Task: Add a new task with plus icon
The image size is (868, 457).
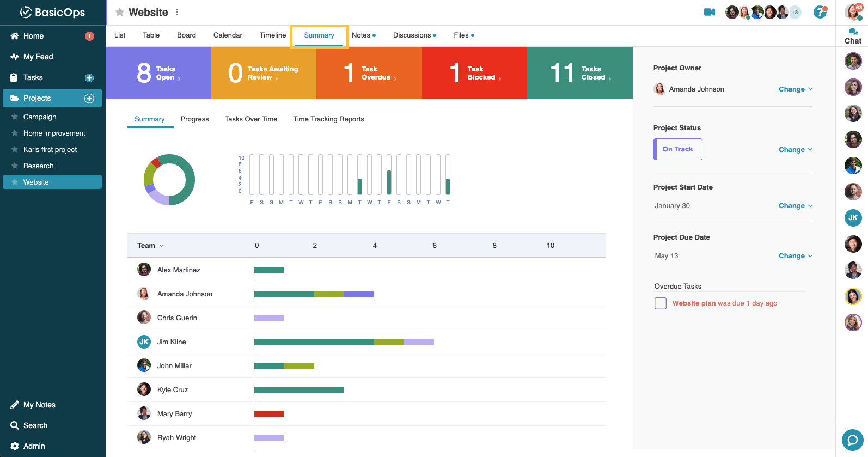Action: pos(89,78)
